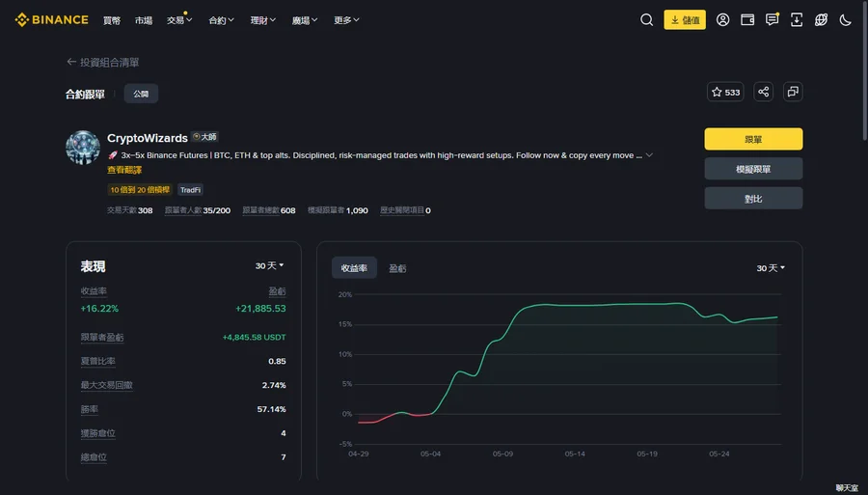
Task: Toggle dark mode moon icon
Action: (x=845, y=20)
